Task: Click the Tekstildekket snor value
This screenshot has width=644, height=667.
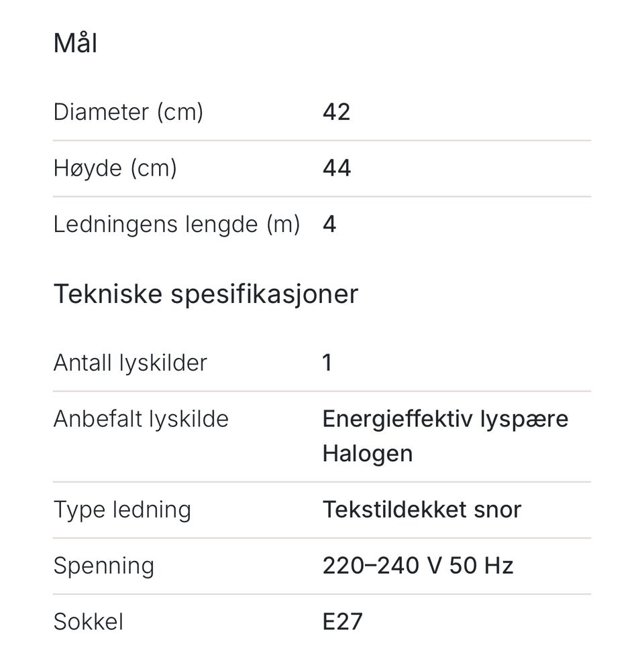Action: (x=421, y=510)
